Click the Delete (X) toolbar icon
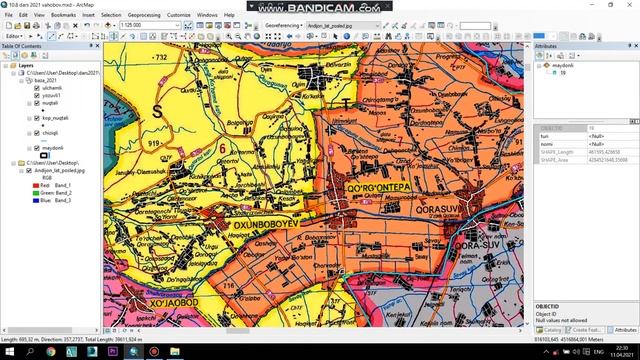The width and height of the screenshot is (640, 360). [76, 25]
